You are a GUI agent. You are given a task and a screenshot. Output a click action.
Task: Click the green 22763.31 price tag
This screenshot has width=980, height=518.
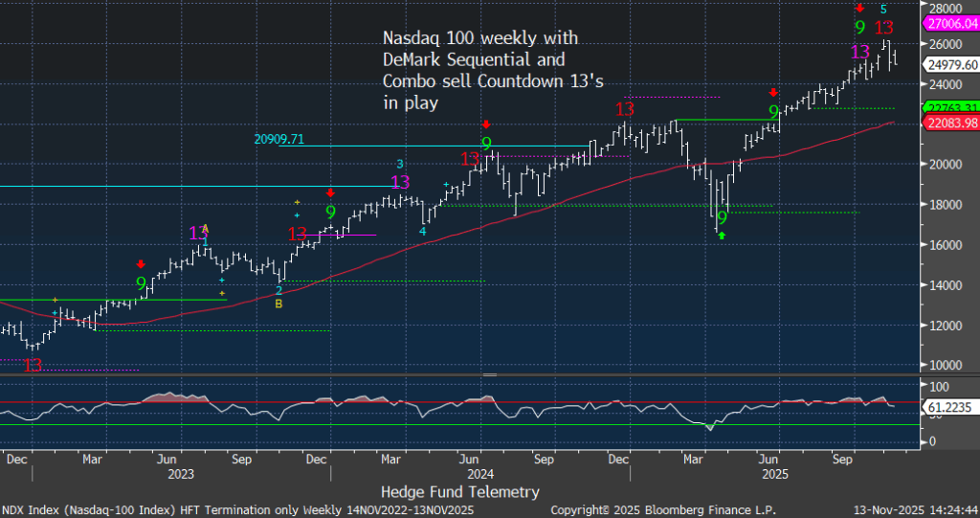tap(951, 108)
